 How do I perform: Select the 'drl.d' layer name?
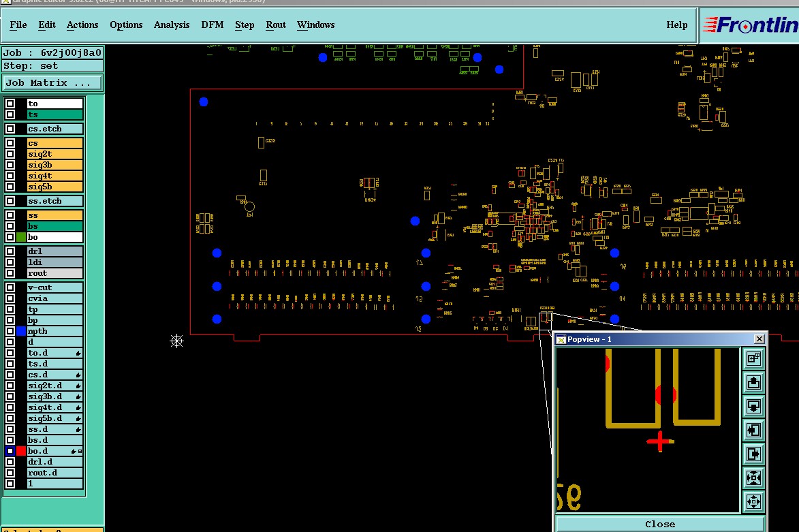(55, 463)
